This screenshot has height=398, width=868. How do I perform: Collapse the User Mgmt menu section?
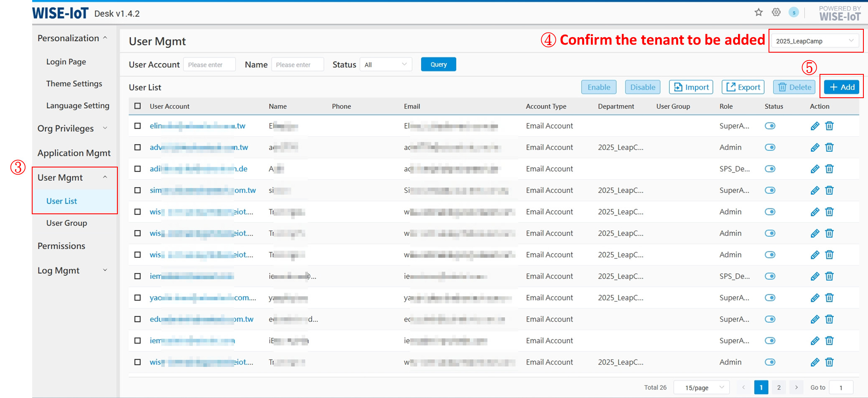(x=73, y=177)
